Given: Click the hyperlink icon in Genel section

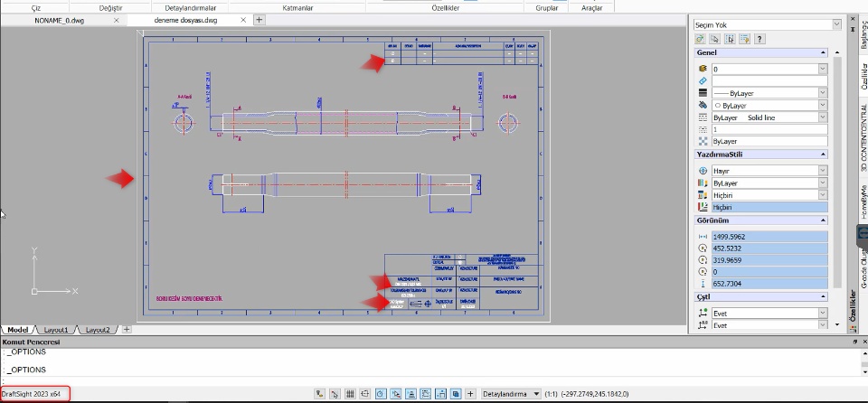Looking at the screenshot, I should pos(703,80).
